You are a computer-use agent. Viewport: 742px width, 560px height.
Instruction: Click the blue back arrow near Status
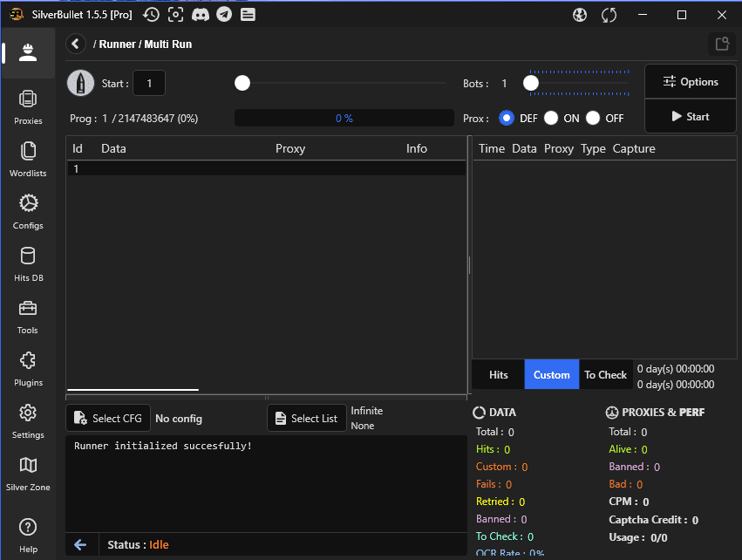coord(80,544)
